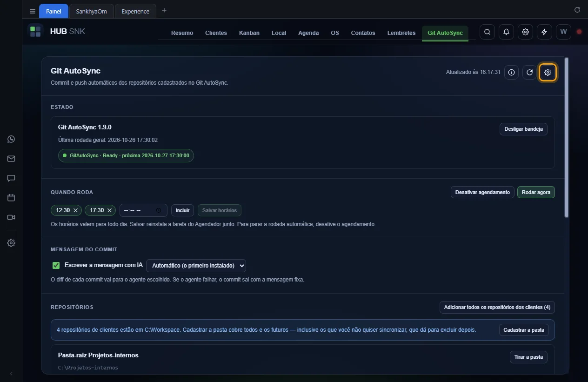Screen dimensions: 588x382
Task: Click the Salvar horários button
Action: tap(220, 210)
